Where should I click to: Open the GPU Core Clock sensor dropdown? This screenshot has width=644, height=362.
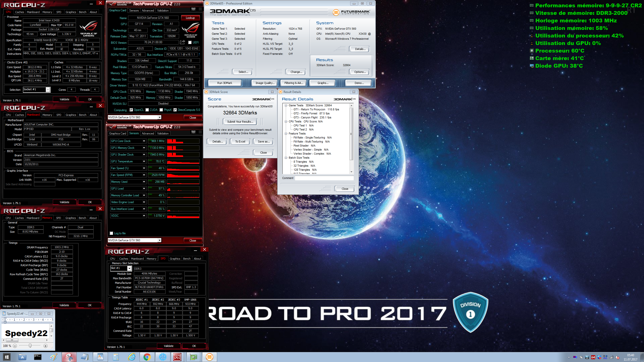coord(144,141)
